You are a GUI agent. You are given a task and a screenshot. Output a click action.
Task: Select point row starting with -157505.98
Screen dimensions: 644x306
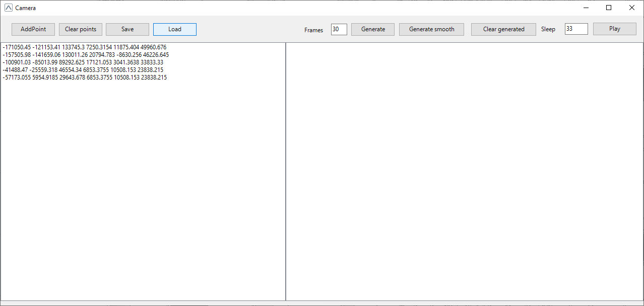point(86,55)
